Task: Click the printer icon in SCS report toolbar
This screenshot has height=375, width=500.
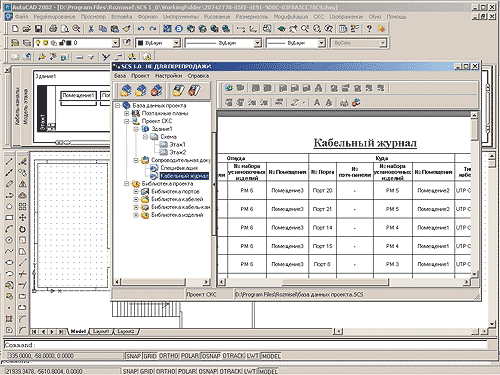Action: point(344,103)
